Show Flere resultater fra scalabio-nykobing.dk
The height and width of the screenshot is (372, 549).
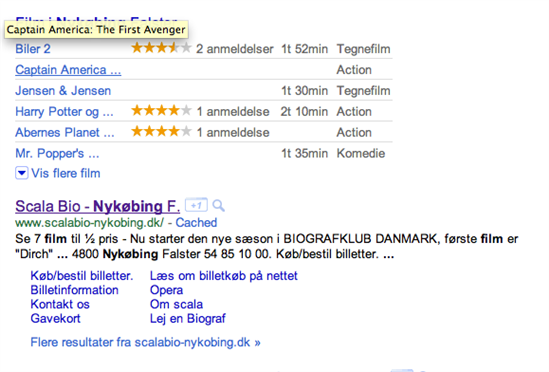click(145, 342)
